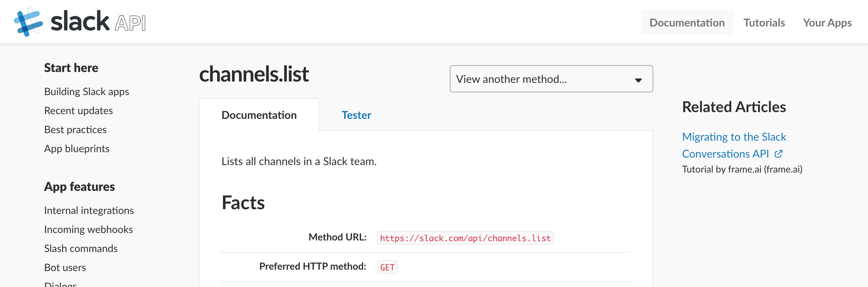Click the Facts section heading
The image size is (868, 287).
[243, 202]
